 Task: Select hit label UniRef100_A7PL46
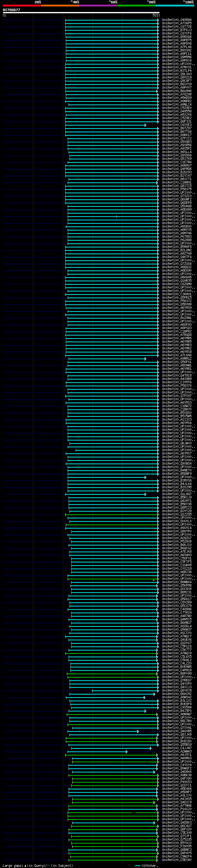coord(176,47)
